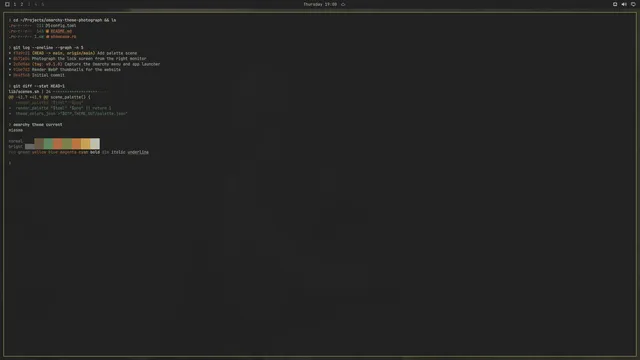The width and height of the screenshot is (640, 360).
Task: Switch to workspace 4
Action: coord(36,4)
